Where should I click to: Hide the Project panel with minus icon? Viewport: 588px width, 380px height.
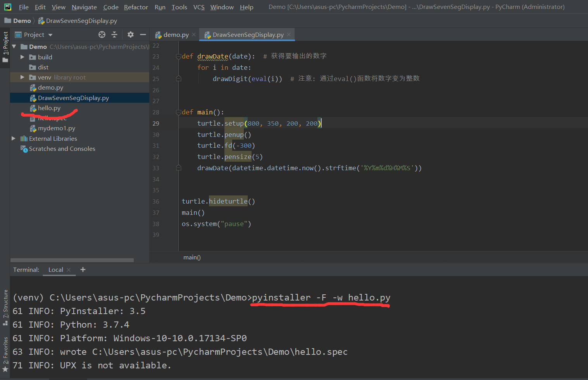coord(143,35)
